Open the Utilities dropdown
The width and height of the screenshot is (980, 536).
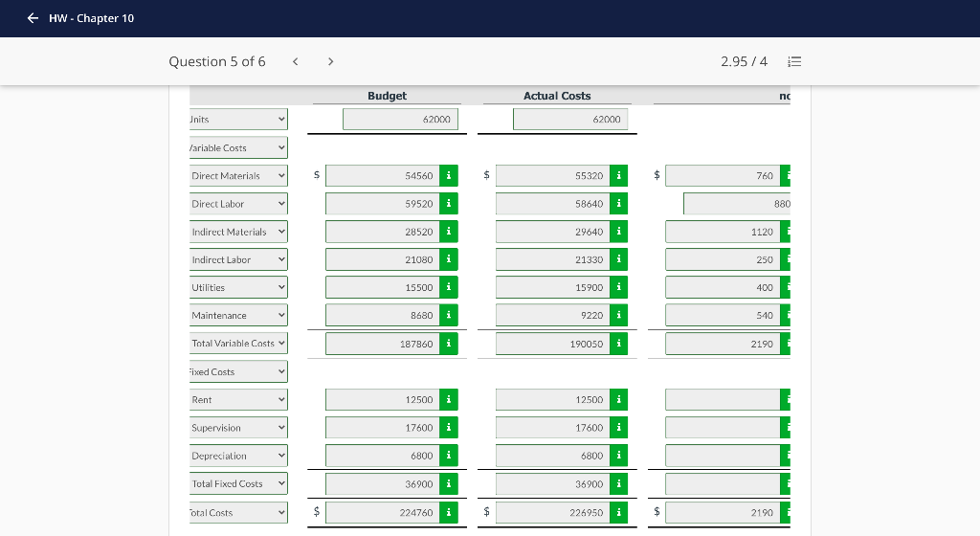point(238,287)
